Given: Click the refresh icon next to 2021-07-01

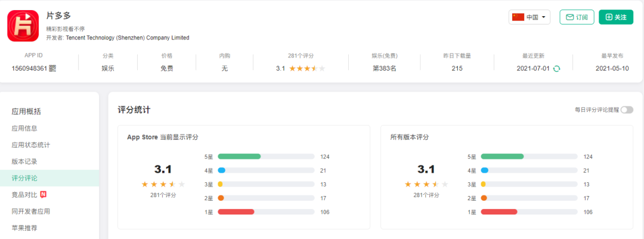Looking at the screenshot, I should [556, 69].
